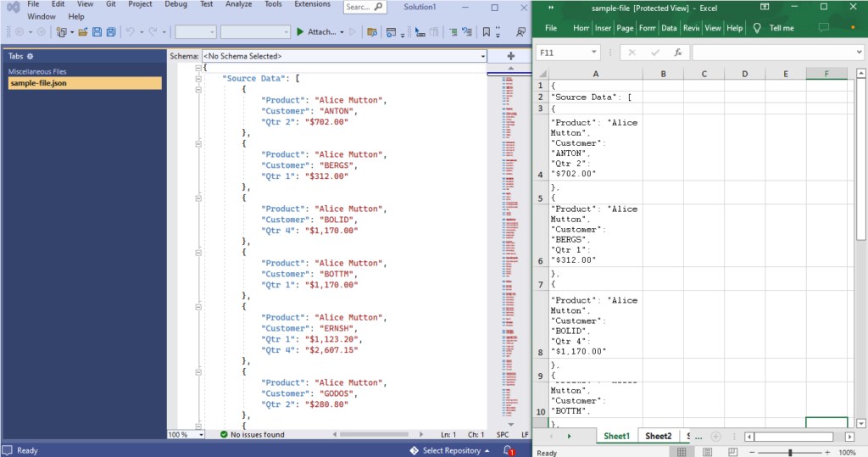Screen dimensions: 868x457
Task: Click the Find in Files folder-search icon
Action: click(372, 32)
